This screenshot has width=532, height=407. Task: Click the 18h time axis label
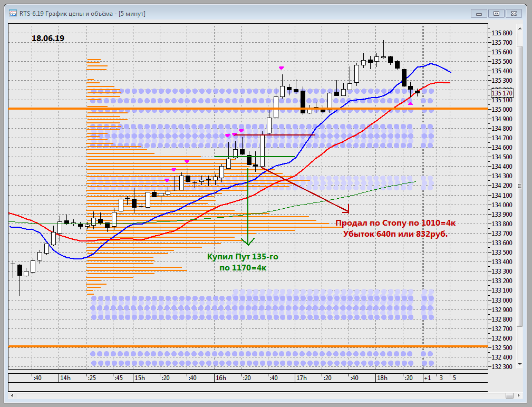(382, 378)
